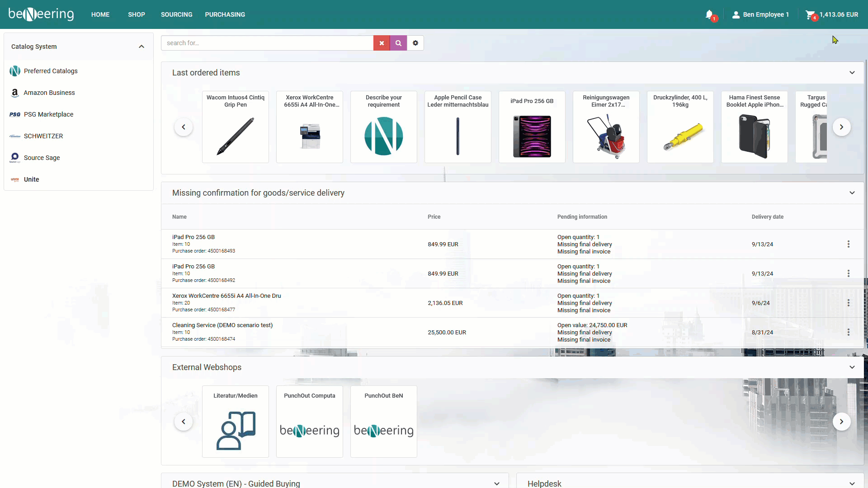Open the SHOP menu
The width and height of the screenshot is (868, 488).
coord(137,14)
